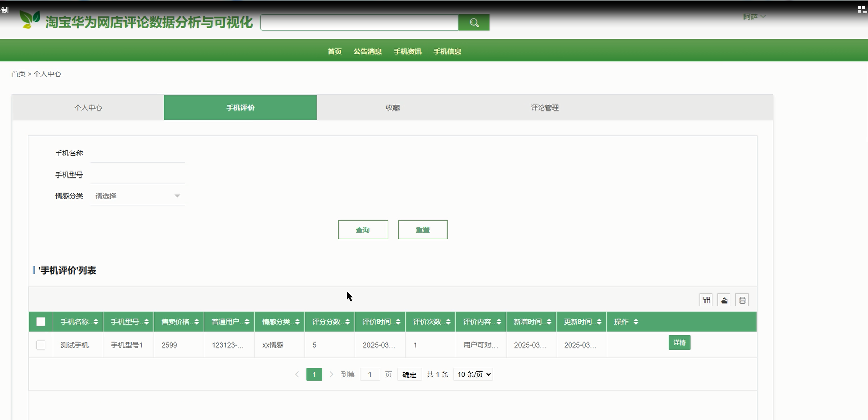The image size is (868, 420).
Task: Click the 详情 button for 测试手机
Action: point(679,343)
